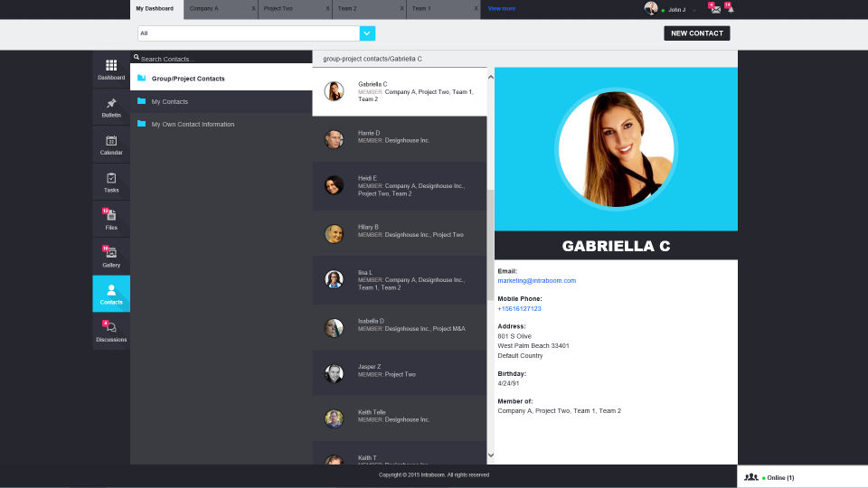Select Hilary B contact row
Image resolution: width=868 pixels, height=488 pixels.
click(400, 233)
